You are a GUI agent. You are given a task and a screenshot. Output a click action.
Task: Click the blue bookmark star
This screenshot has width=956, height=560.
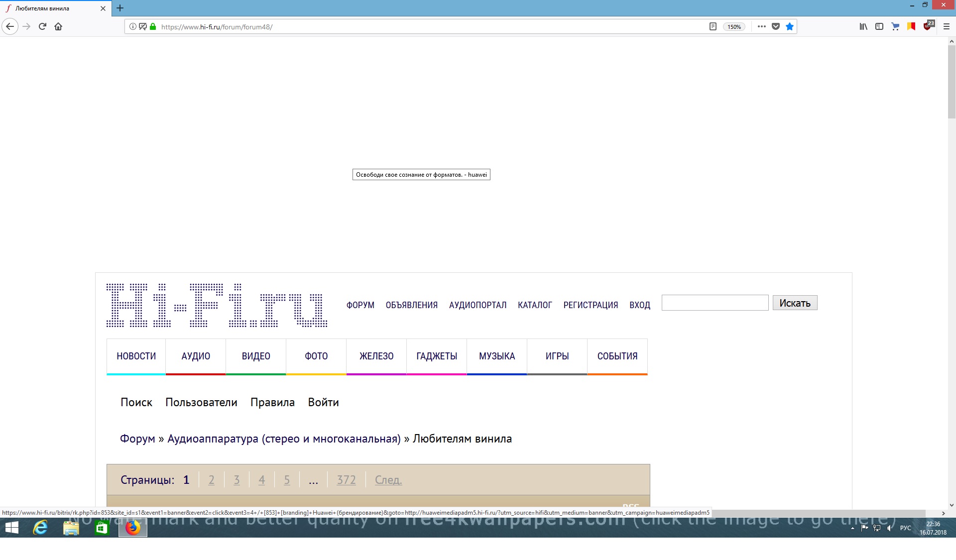click(x=790, y=26)
